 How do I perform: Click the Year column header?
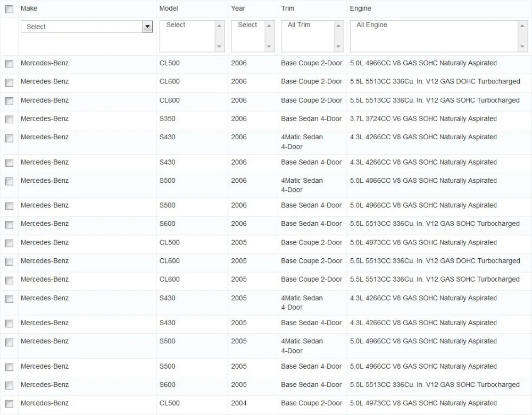(x=238, y=8)
